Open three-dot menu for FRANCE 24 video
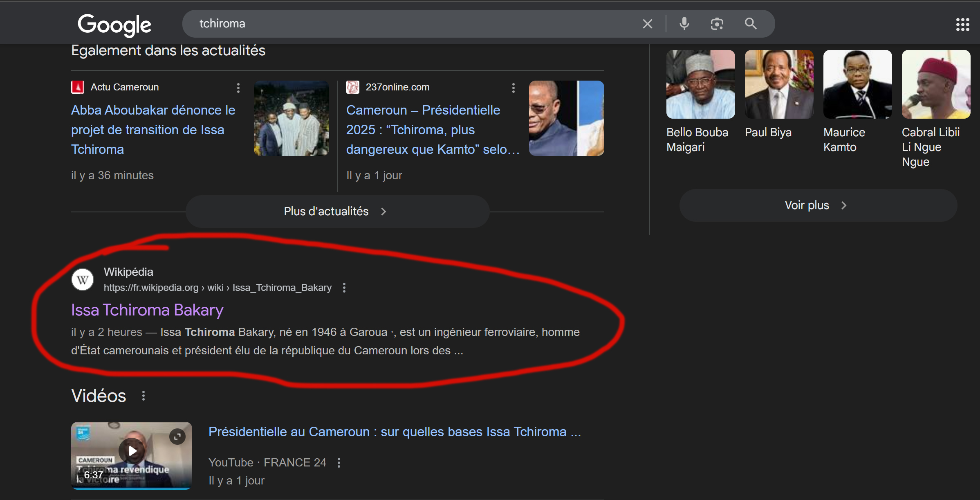Image resolution: width=980 pixels, height=500 pixels. pos(339,463)
